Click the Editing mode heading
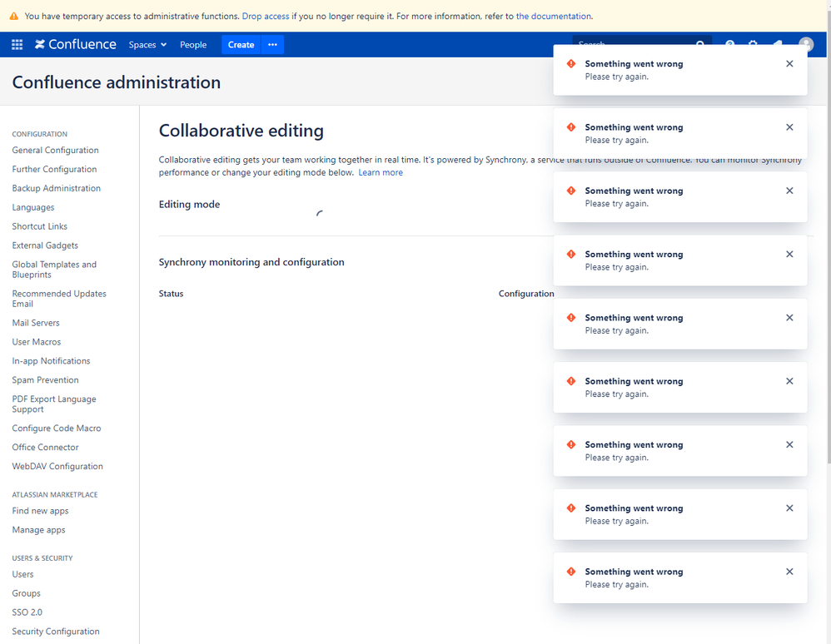This screenshot has height=644, width=831. pyautogui.click(x=189, y=205)
